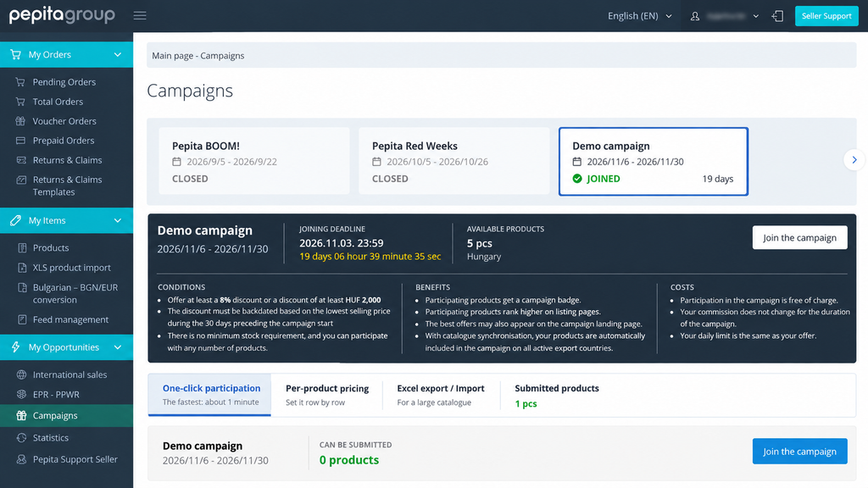Click the cart icon next to Total Orders
Screen dimensions: 868x488
tap(20, 102)
